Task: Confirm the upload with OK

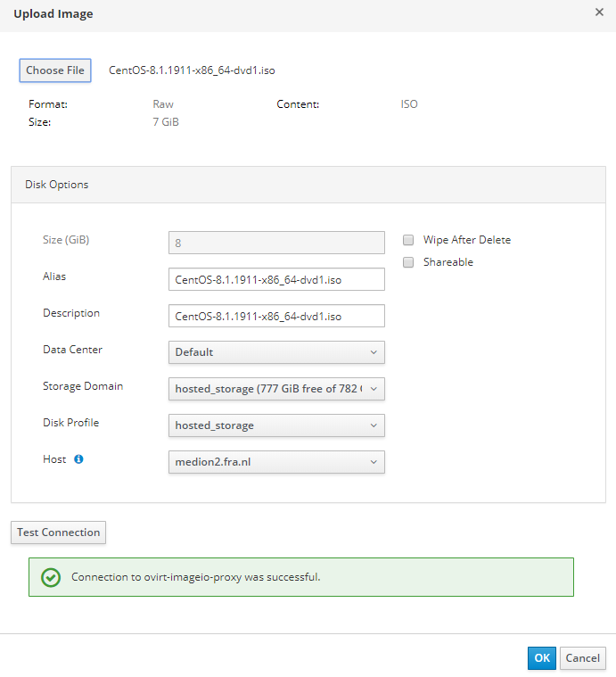Action: (x=541, y=658)
